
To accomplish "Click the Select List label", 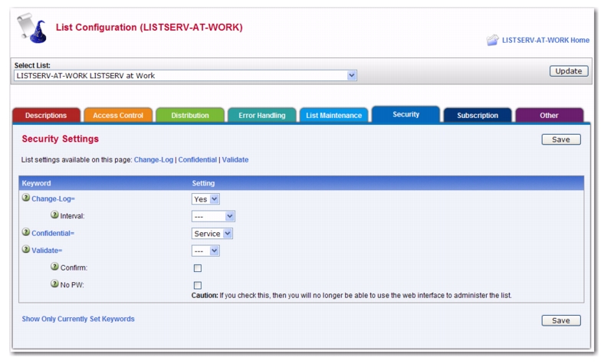I will coord(32,65).
